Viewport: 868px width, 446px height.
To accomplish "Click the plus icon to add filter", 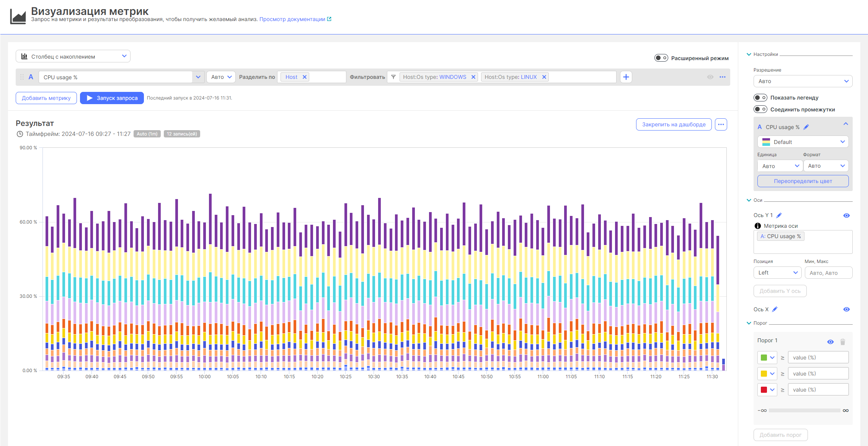I will 626,77.
